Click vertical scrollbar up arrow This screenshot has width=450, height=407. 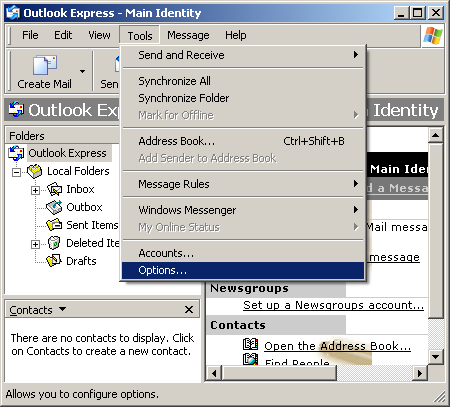[435, 135]
